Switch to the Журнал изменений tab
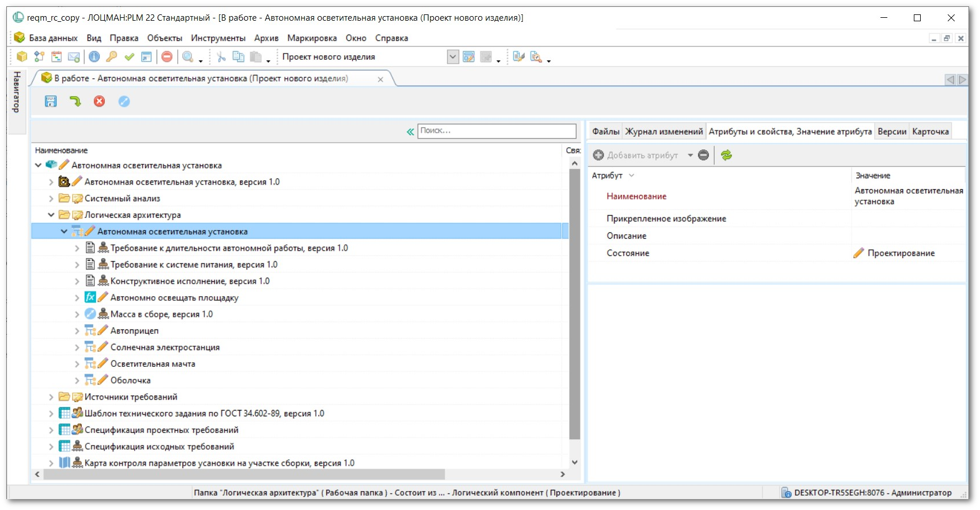 pos(663,132)
